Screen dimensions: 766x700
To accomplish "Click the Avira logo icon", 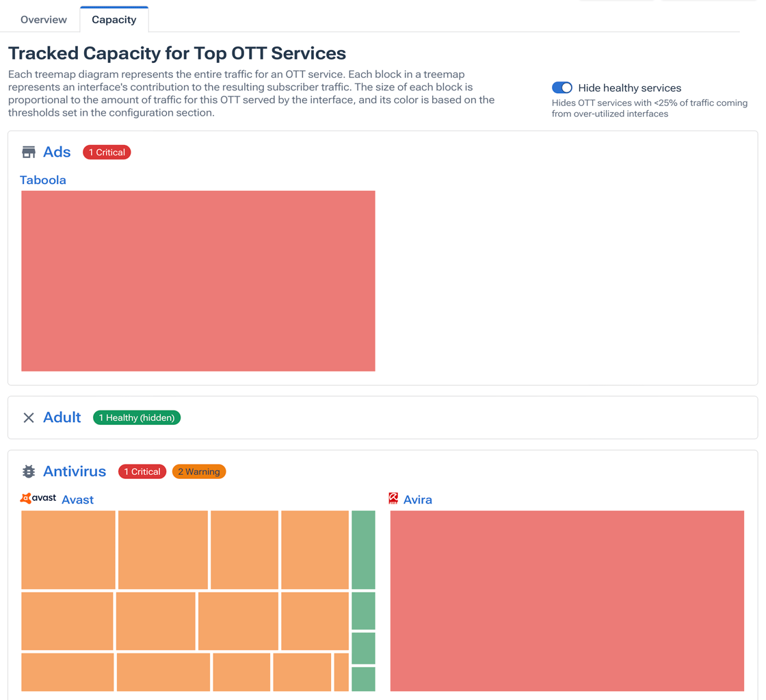I will coord(394,498).
